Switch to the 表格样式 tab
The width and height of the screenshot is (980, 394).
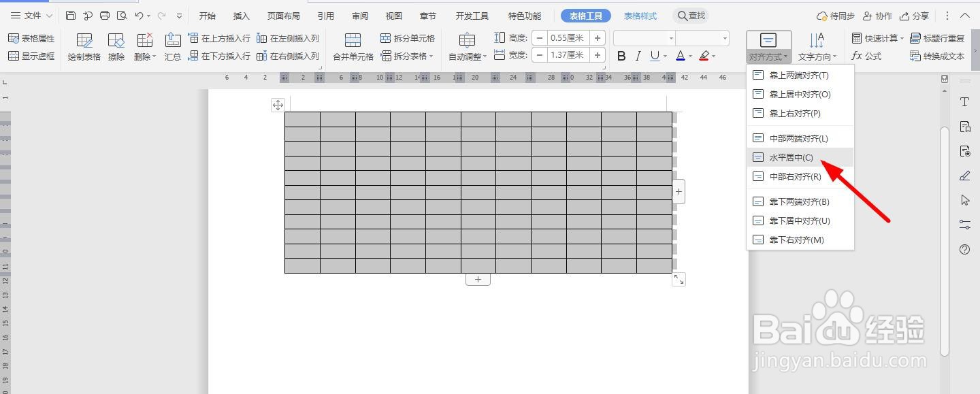click(x=640, y=15)
